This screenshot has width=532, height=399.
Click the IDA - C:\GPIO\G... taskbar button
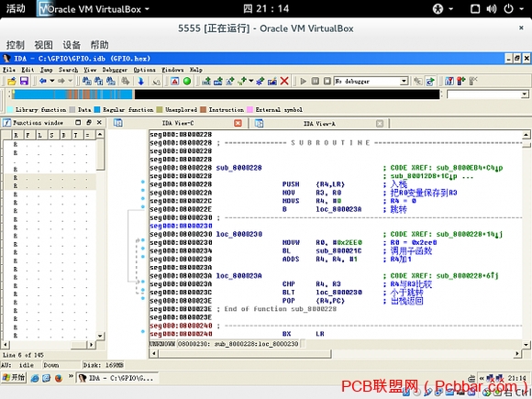pyautogui.click(x=117, y=378)
